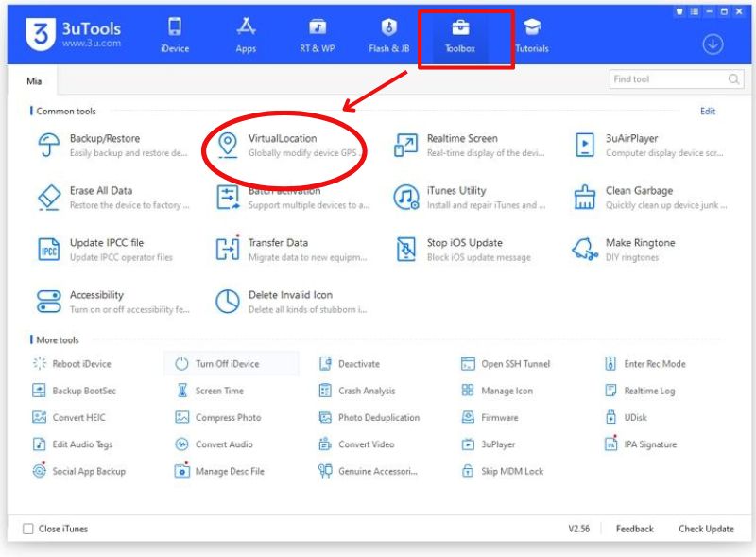
Task: Open the iDevice section
Action: coord(175,34)
